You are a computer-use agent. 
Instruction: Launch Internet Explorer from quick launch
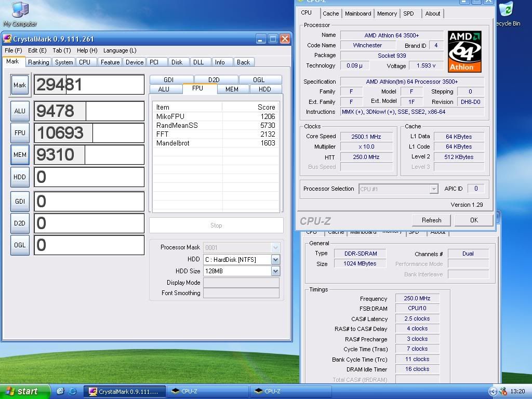(x=73, y=391)
